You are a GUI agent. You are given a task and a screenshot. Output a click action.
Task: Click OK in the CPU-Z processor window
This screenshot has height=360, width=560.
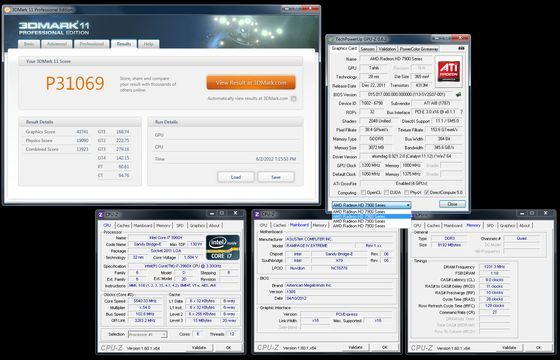click(x=229, y=347)
